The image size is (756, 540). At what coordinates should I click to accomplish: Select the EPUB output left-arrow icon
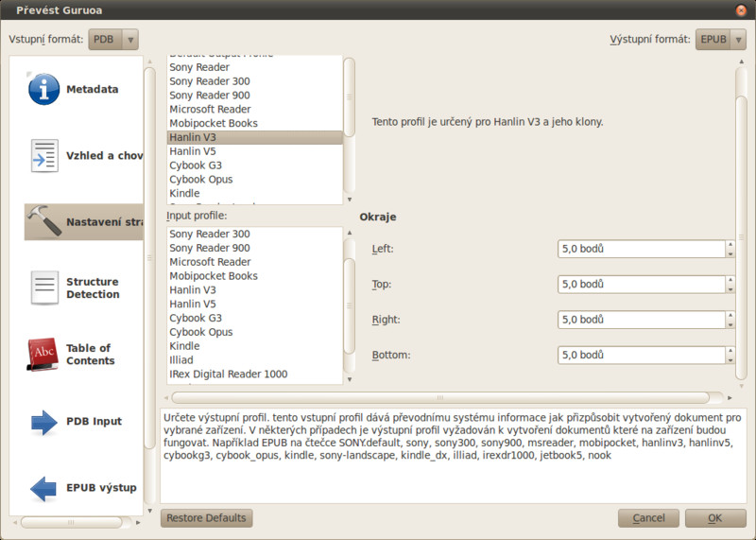click(x=43, y=488)
